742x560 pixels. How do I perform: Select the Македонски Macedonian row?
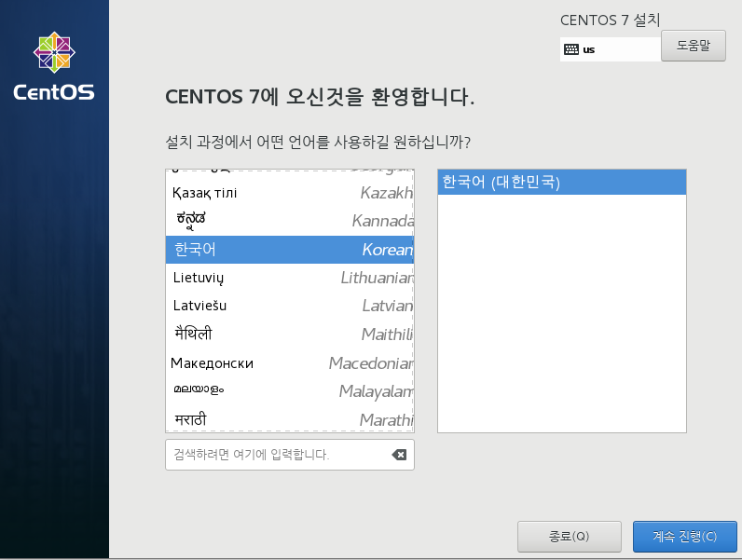(x=290, y=362)
